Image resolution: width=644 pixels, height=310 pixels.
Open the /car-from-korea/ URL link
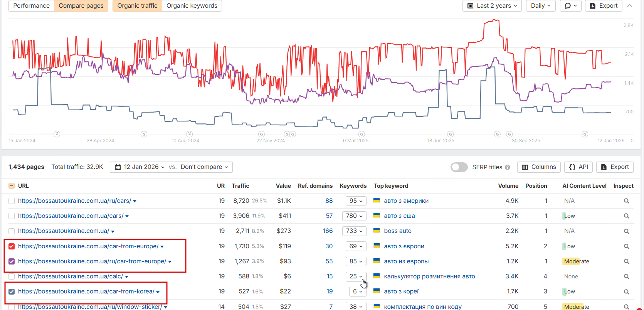tap(86, 291)
